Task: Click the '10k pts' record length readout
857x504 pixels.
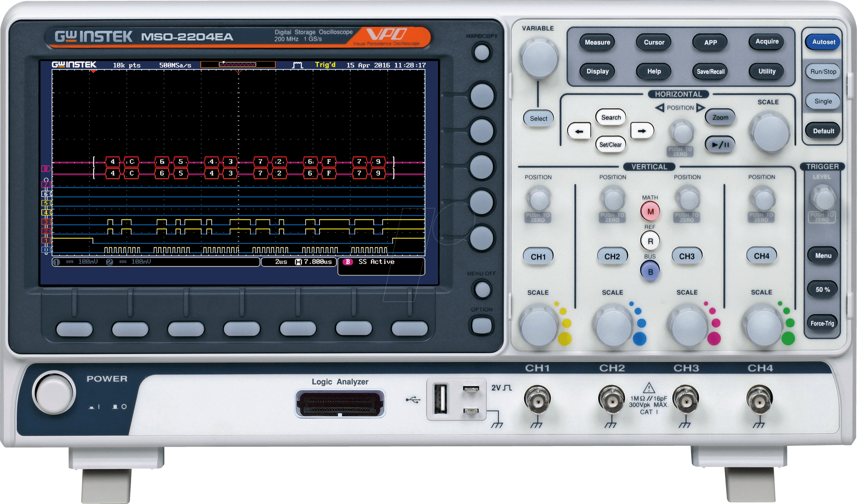Action: click(126, 65)
